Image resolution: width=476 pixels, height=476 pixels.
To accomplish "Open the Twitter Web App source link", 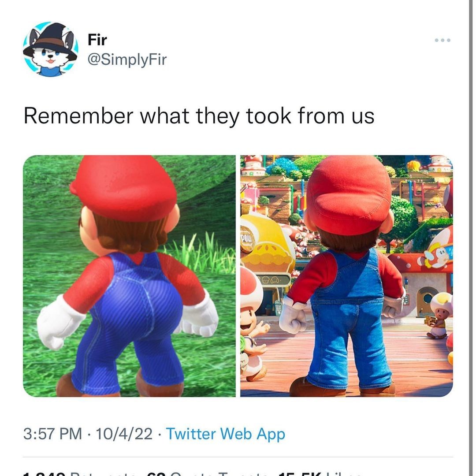I will tap(225, 434).
